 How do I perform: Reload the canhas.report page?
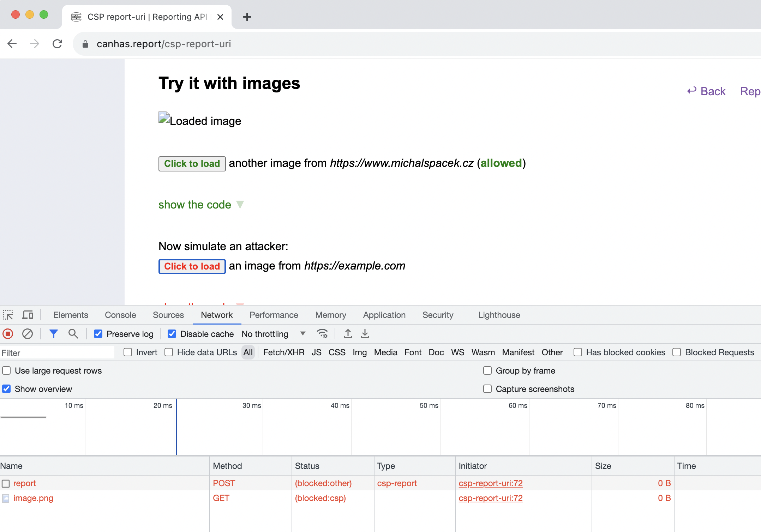[57, 43]
